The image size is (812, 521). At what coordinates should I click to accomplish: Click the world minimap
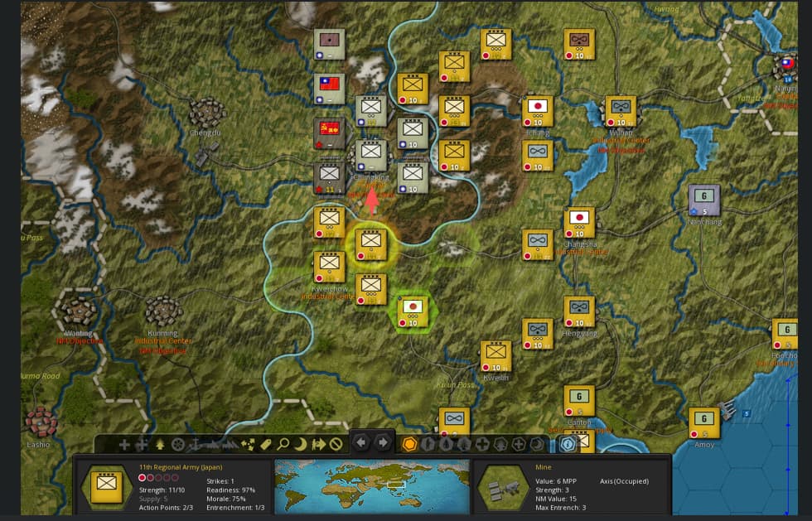coord(372,485)
